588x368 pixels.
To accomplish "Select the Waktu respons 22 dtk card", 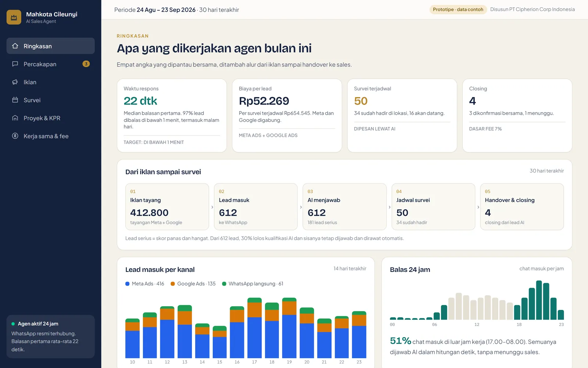I will click(x=172, y=116).
